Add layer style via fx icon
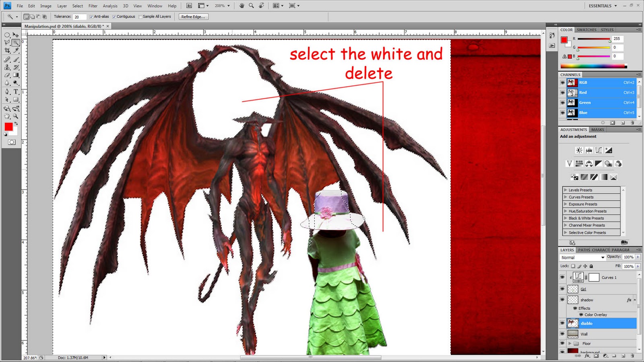This screenshot has height=362, width=644. pos(587,356)
